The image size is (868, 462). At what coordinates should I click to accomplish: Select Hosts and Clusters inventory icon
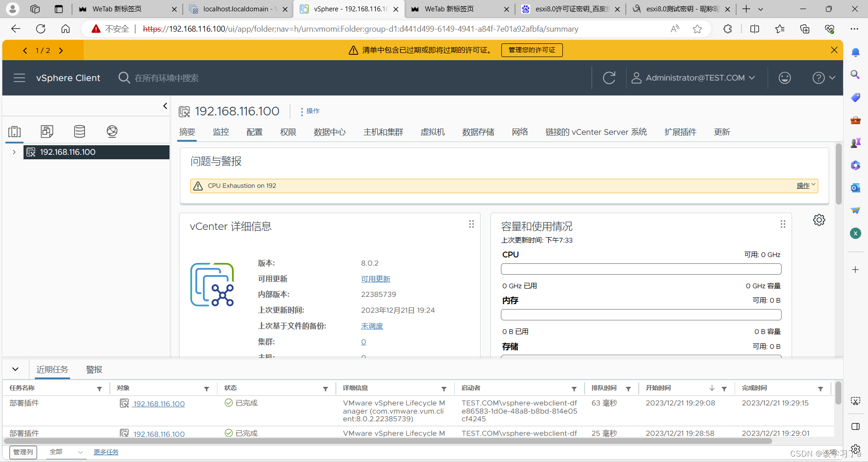pos(14,132)
